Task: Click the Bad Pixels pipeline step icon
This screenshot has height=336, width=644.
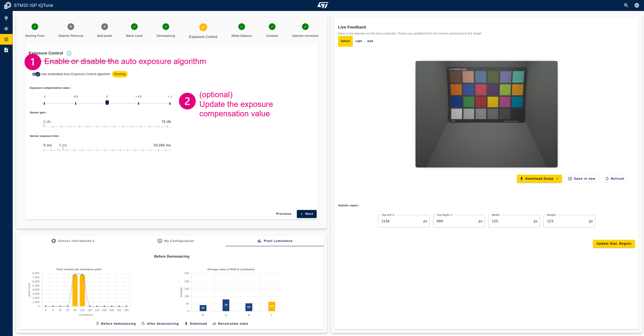Action: [x=104, y=27]
